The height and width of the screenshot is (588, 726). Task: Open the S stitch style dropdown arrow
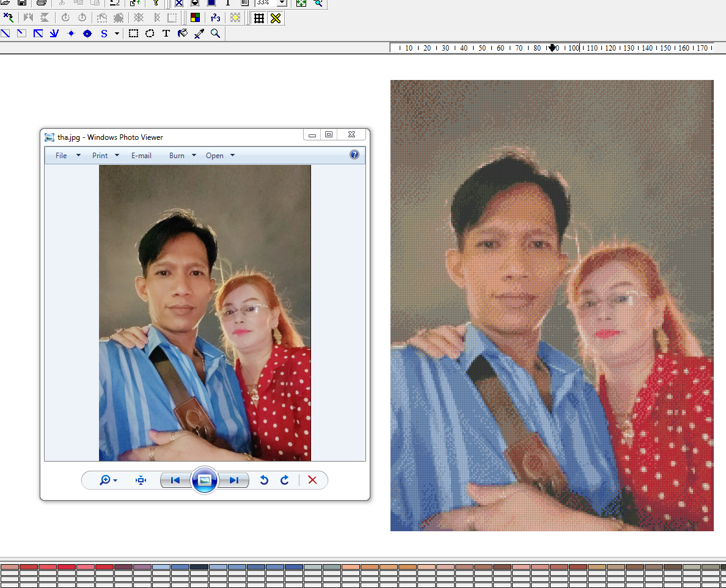116,34
